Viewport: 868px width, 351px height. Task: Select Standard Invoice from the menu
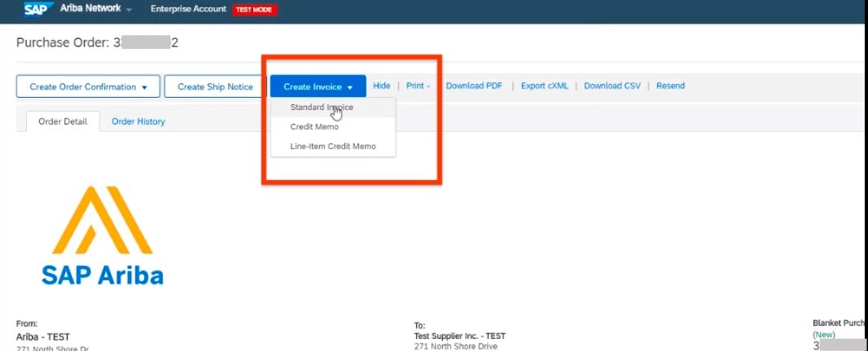[x=322, y=107]
